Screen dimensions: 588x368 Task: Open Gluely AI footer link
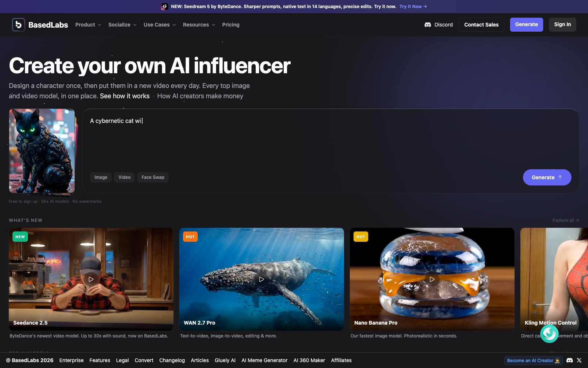[225, 360]
